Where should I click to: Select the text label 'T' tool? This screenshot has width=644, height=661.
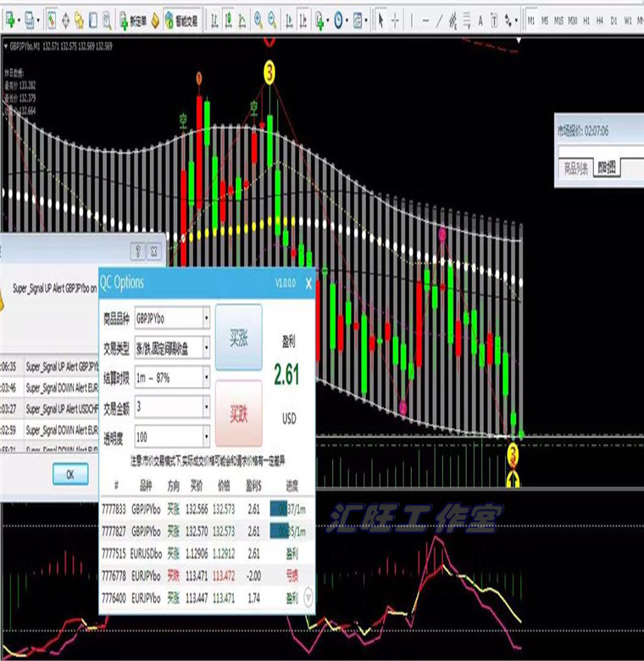494,19
